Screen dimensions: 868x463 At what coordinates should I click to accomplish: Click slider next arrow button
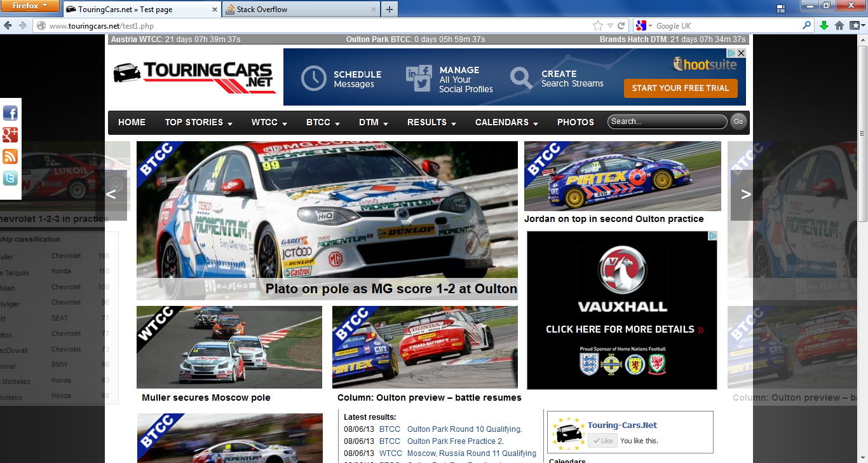click(747, 195)
